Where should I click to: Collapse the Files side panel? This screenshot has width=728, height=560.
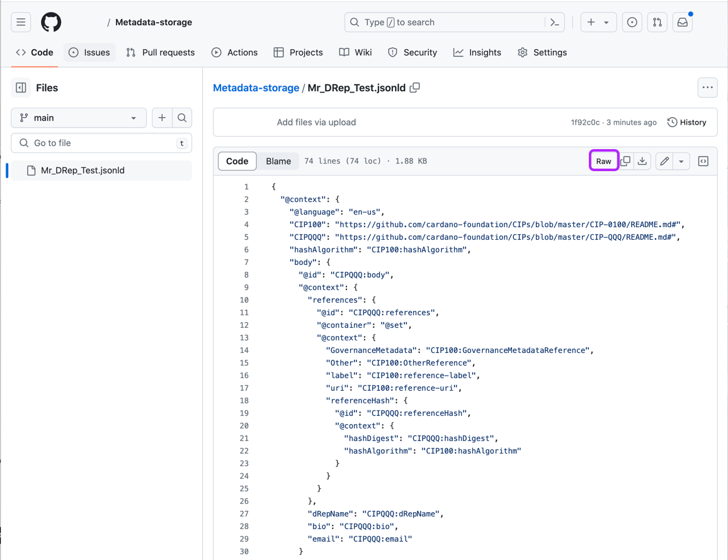pyautogui.click(x=21, y=87)
